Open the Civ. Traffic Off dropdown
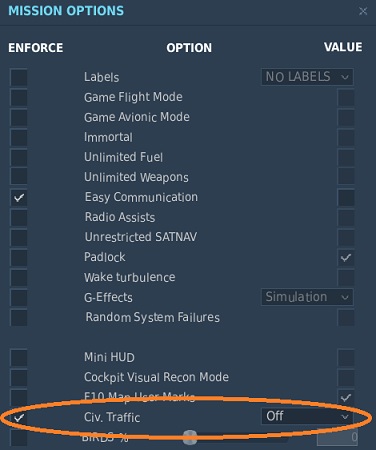The image size is (376, 450). point(307,416)
